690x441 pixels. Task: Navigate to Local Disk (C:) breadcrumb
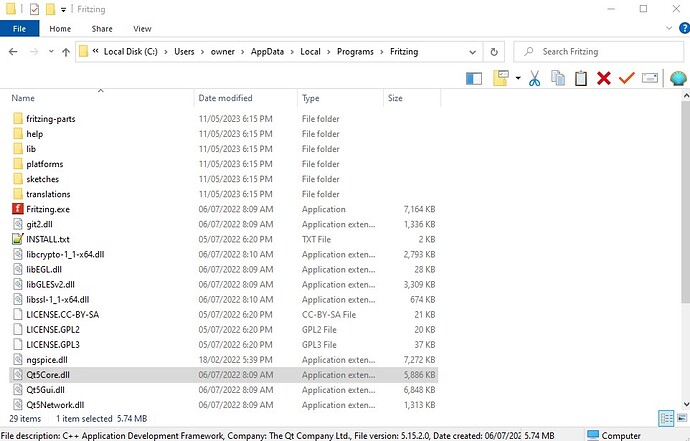[x=131, y=51]
